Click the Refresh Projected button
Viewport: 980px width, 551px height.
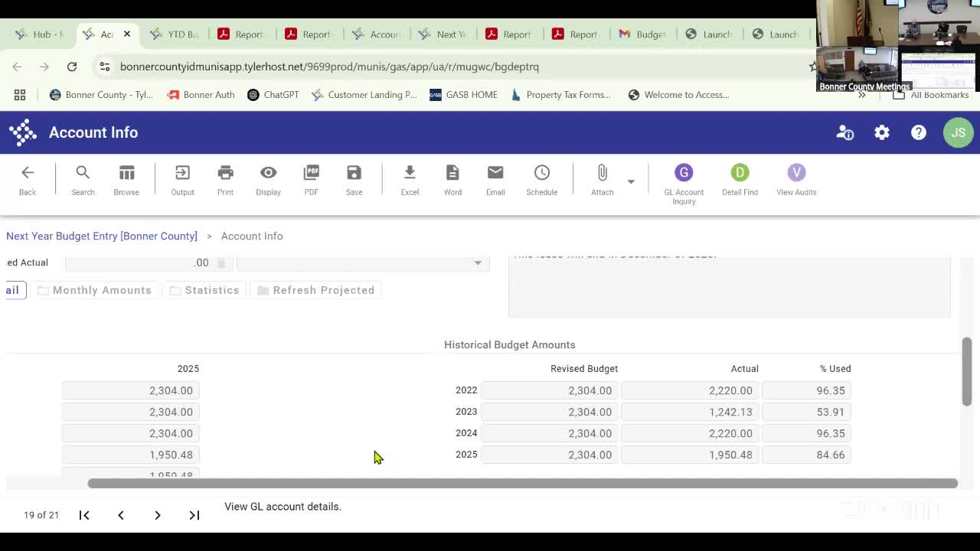(x=316, y=290)
